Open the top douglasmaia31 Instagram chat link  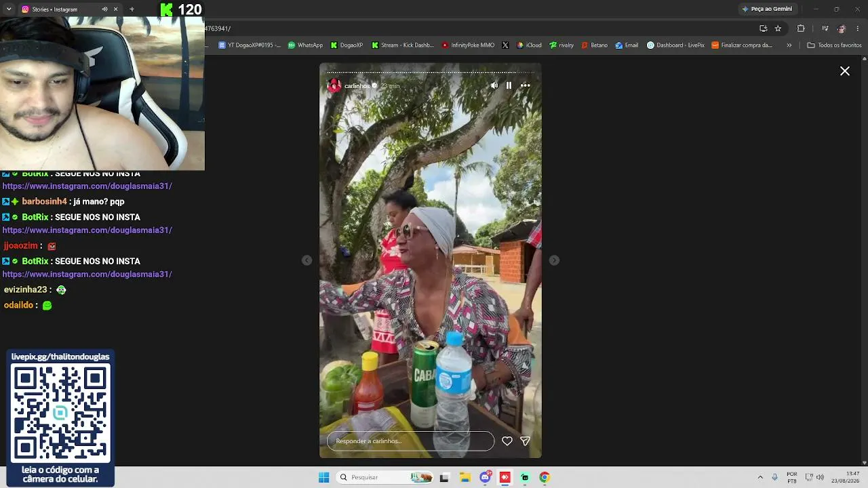(x=87, y=186)
